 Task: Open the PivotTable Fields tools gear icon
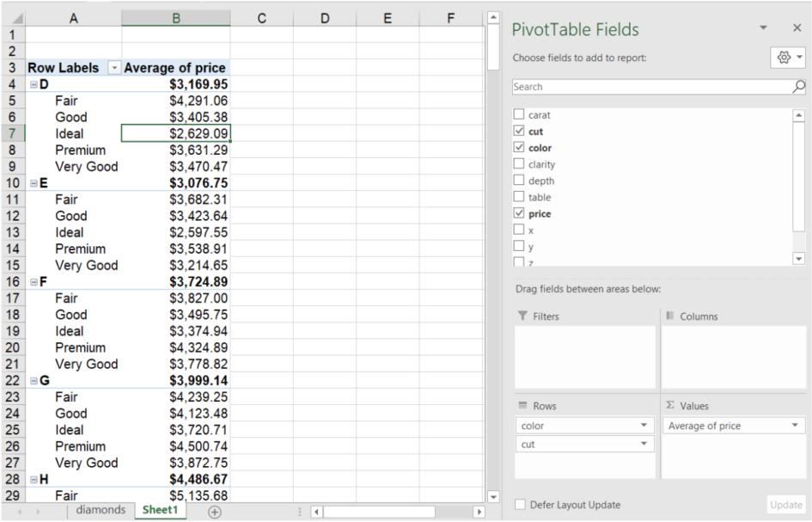pyautogui.click(x=784, y=57)
